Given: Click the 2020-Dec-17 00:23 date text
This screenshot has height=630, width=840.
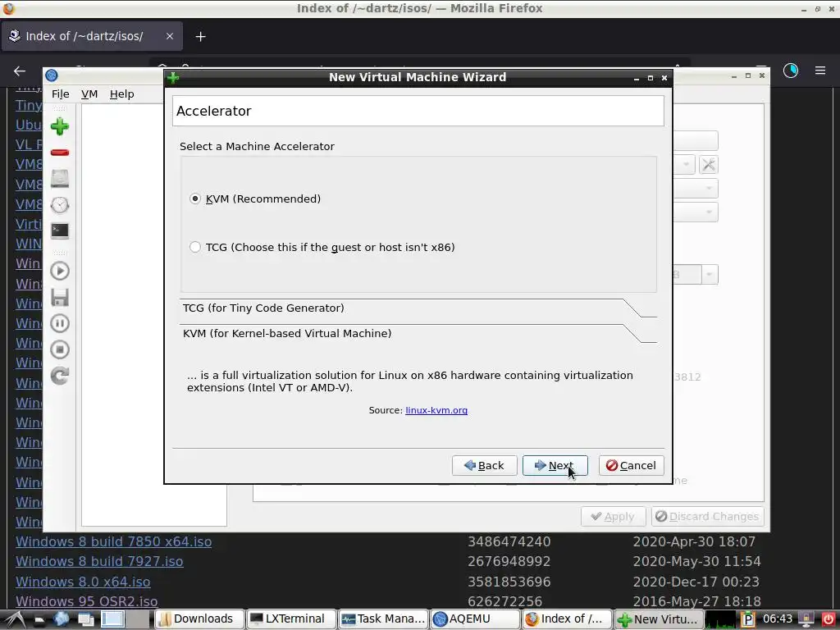Looking at the screenshot, I should click(x=696, y=582).
